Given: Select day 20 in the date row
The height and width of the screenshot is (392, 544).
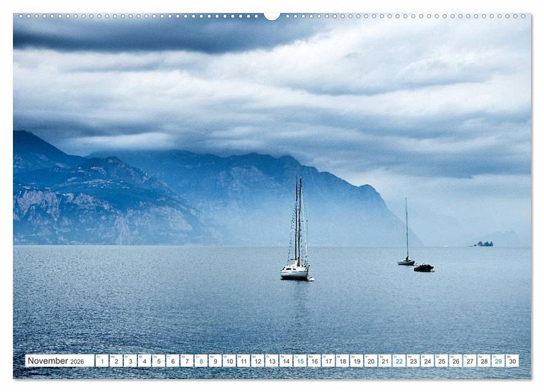Looking at the screenshot, I should [x=371, y=361].
